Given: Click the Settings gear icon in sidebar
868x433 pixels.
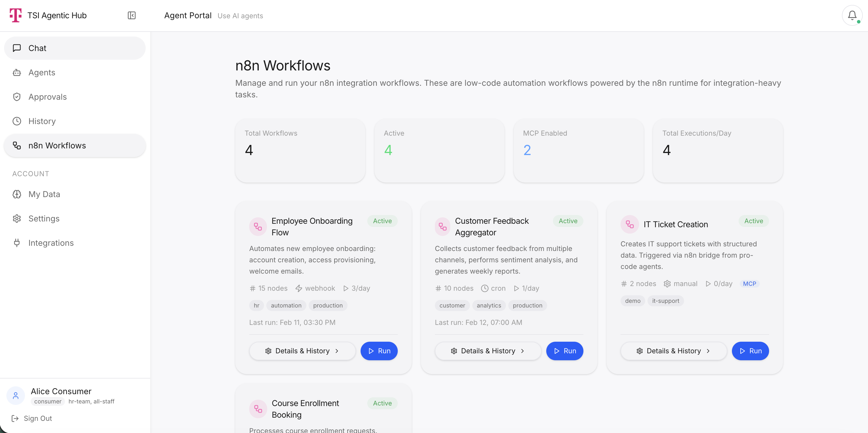Looking at the screenshot, I should pyautogui.click(x=17, y=219).
